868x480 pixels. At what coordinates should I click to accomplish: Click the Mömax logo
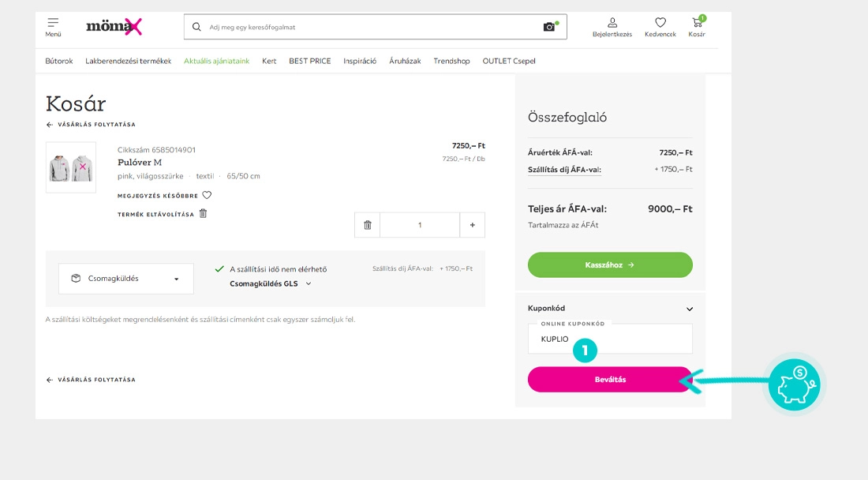coord(114,25)
